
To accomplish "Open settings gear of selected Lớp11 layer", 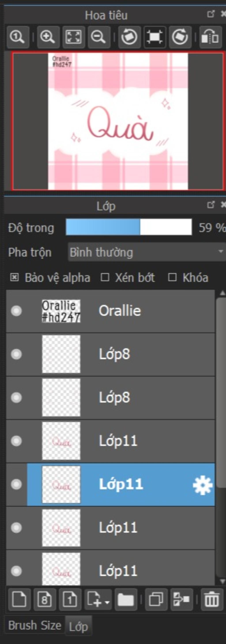I will point(202,485).
